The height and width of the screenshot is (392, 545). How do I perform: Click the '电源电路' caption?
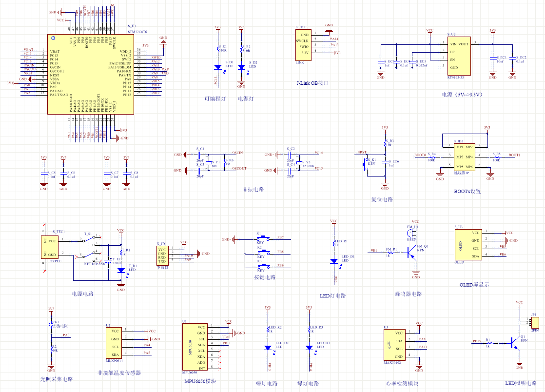[82, 294]
